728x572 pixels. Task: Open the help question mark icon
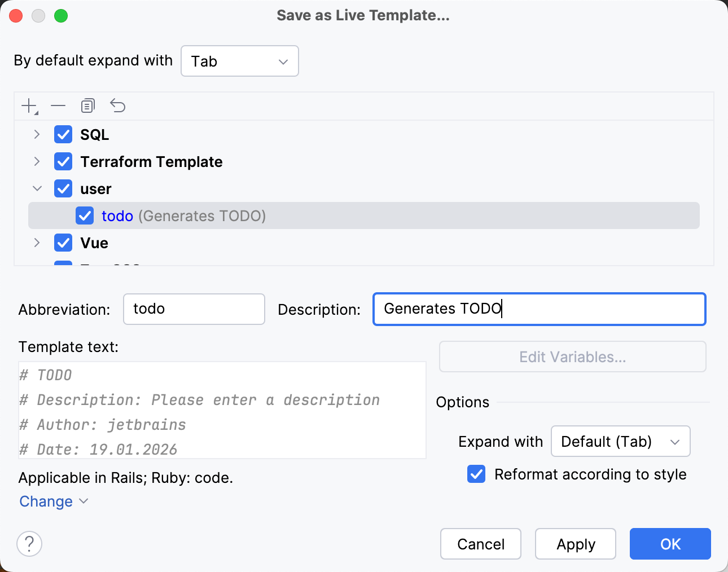29,544
